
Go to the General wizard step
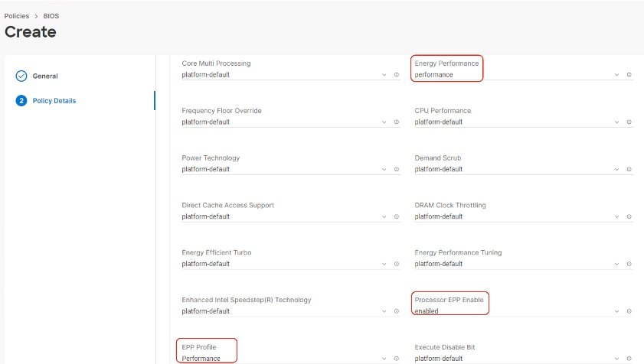(44, 76)
